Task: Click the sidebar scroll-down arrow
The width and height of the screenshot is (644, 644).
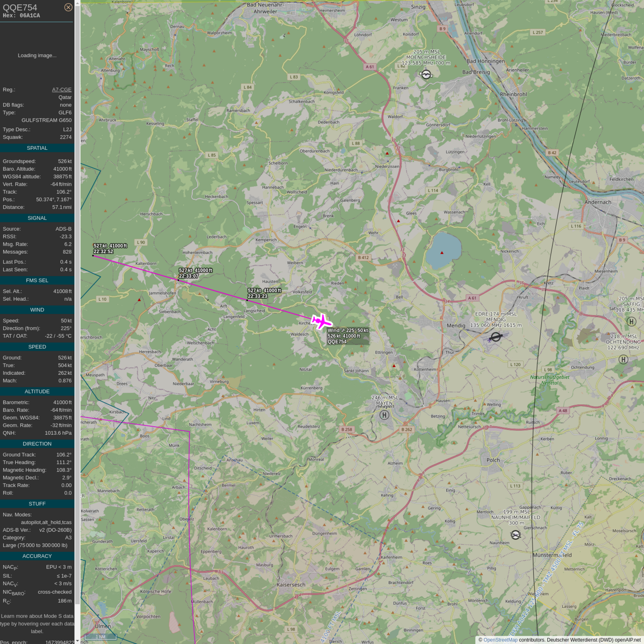Action: pos(77,640)
